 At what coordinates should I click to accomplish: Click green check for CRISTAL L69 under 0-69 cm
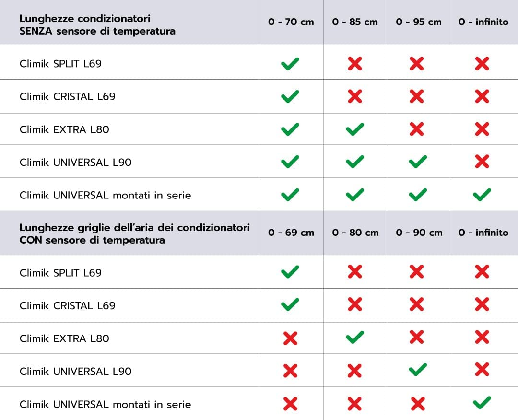click(290, 305)
